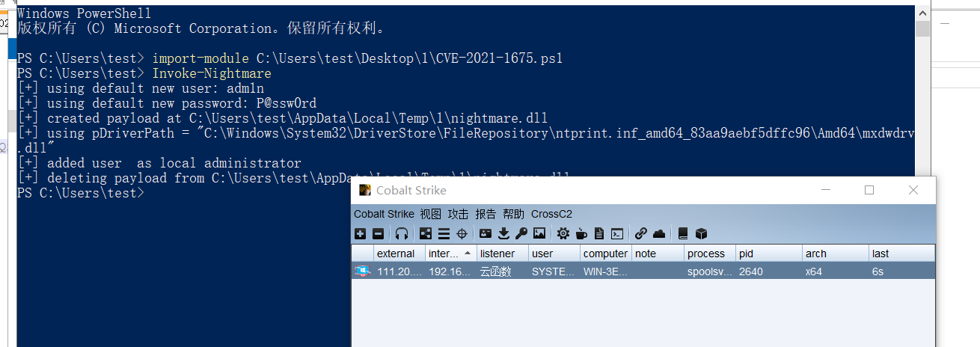The height and width of the screenshot is (347, 980).
Task: Sort by the user column header
Action: (554, 254)
